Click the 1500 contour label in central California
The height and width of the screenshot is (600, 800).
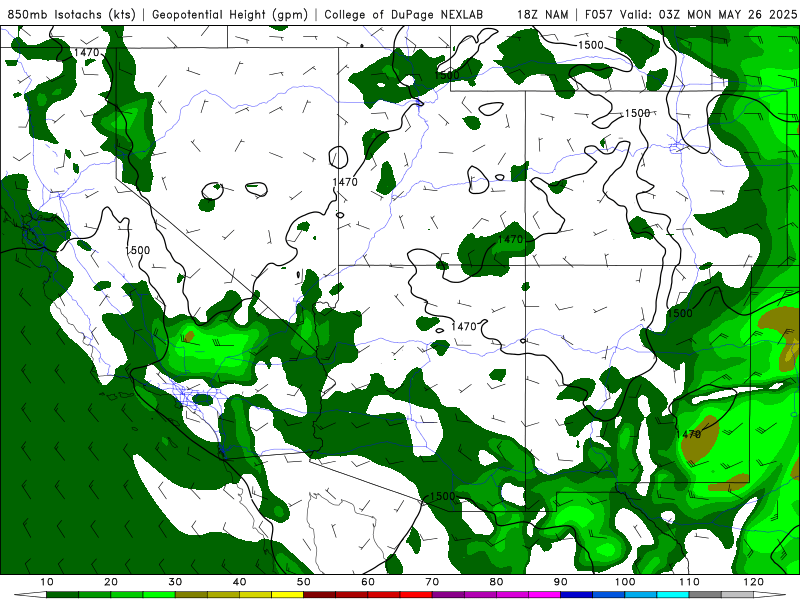pyautogui.click(x=138, y=250)
